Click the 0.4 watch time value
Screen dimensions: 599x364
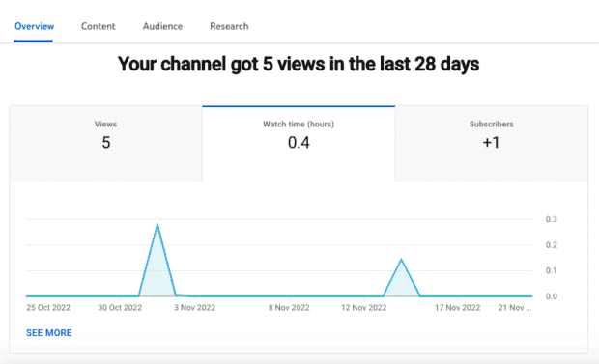coord(299,143)
